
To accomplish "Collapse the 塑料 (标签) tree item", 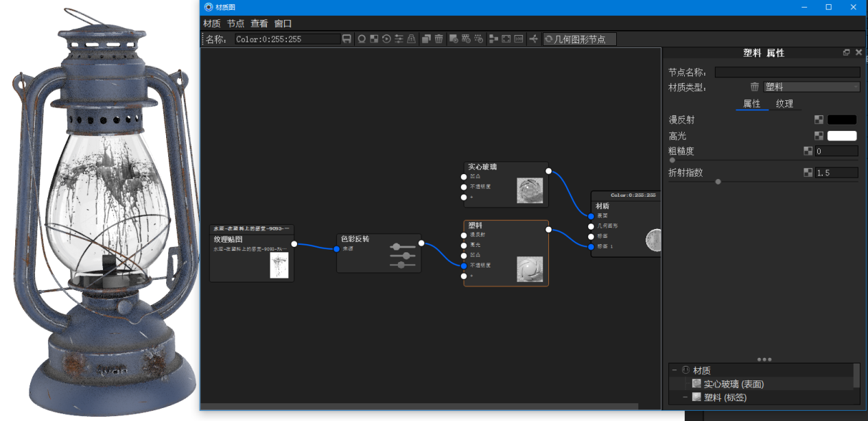I will pyautogui.click(x=684, y=397).
